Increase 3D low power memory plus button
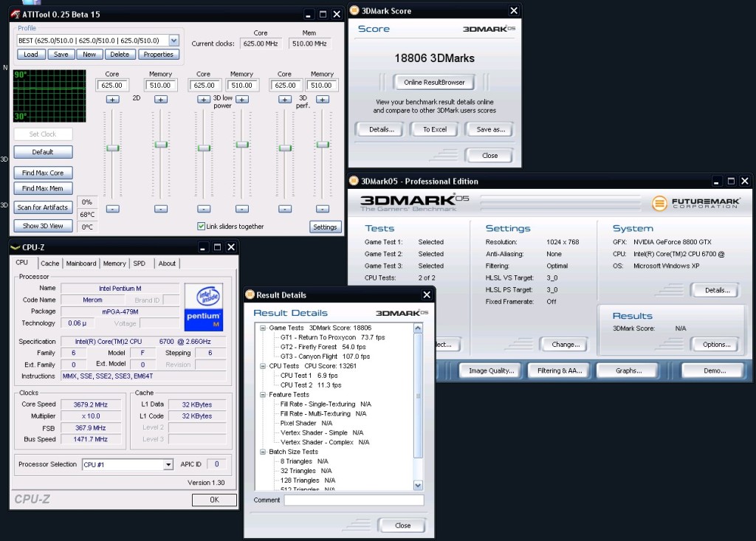This screenshot has width=756, height=541. [x=242, y=100]
